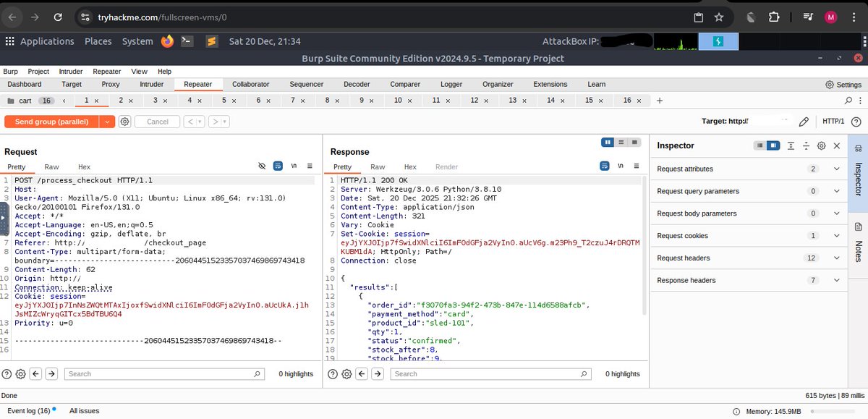868x419 pixels.
Task: Focus the Request search field
Action: tap(165, 374)
